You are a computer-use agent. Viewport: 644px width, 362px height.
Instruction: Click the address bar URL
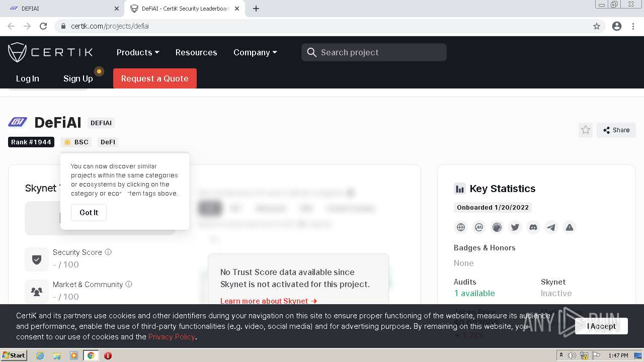(x=110, y=26)
